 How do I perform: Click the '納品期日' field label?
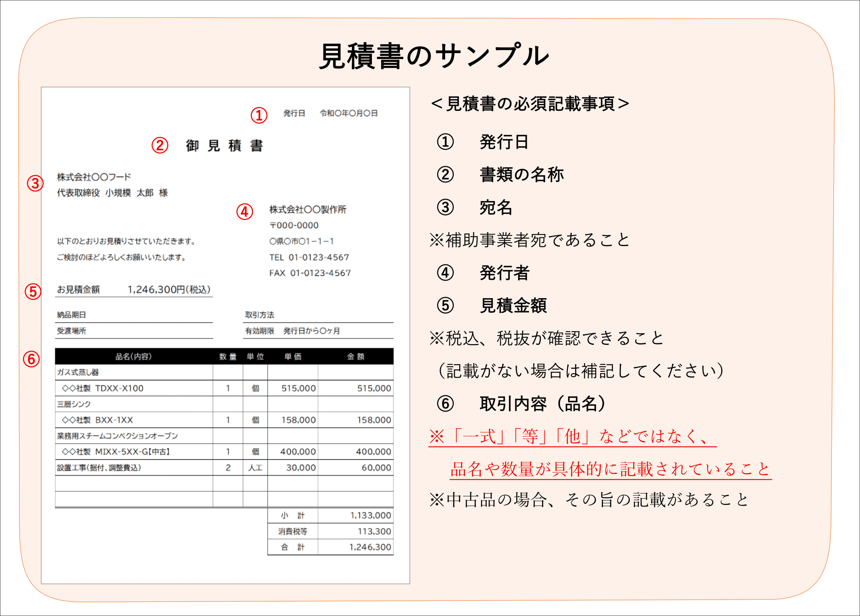(71, 315)
